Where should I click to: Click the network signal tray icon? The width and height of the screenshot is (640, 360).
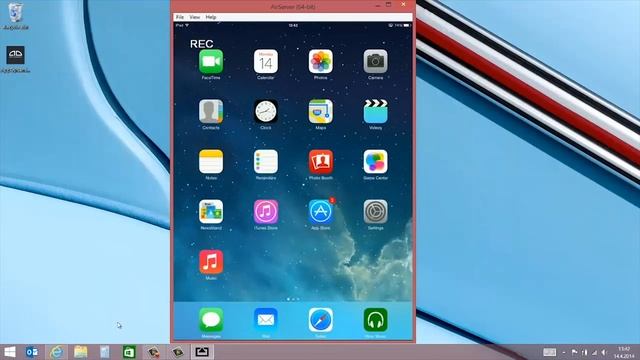(x=594, y=352)
